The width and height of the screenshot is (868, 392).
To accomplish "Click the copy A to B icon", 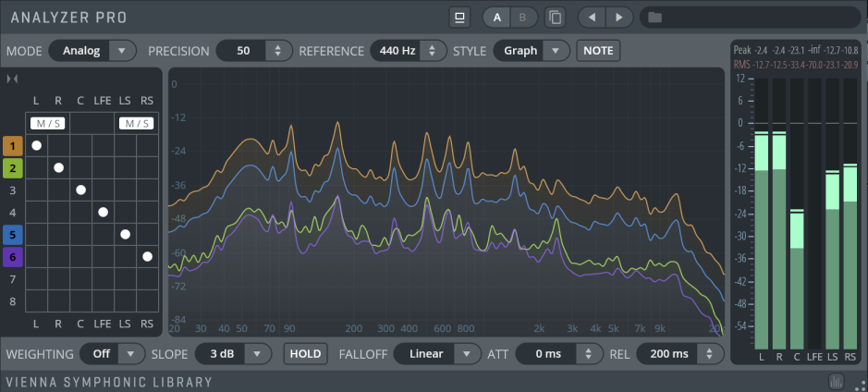I will click(x=555, y=18).
